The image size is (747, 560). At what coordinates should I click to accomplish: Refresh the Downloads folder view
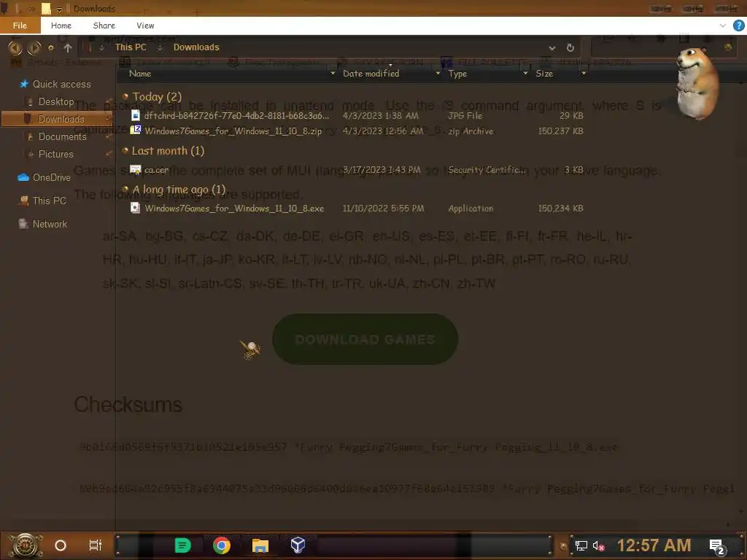(x=570, y=47)
